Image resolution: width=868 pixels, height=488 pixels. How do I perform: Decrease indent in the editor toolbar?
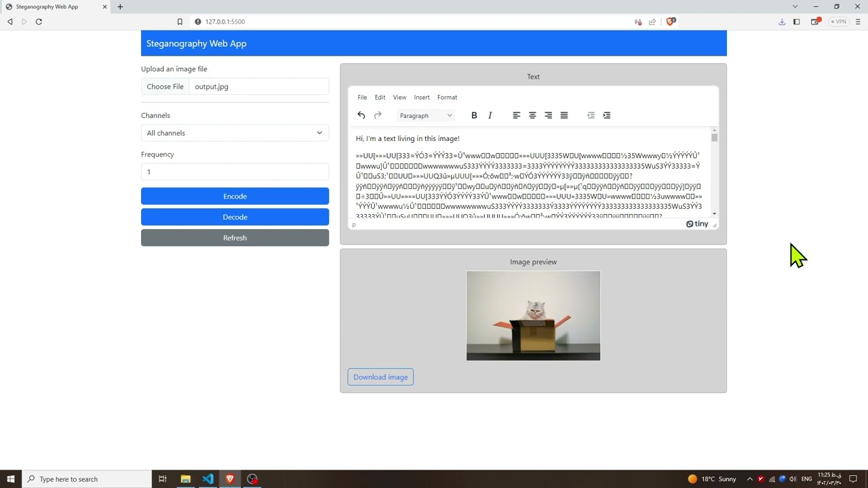click(x=591, y=115)
